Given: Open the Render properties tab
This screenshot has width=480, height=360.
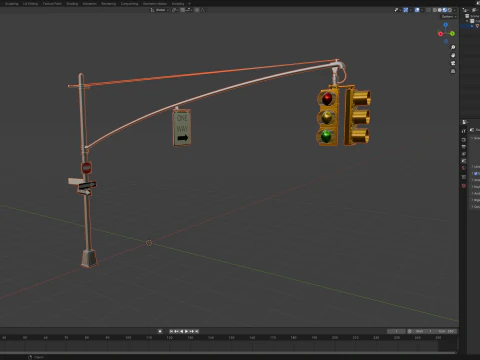Looking at the screenshot, I should (x=464, y=140).
